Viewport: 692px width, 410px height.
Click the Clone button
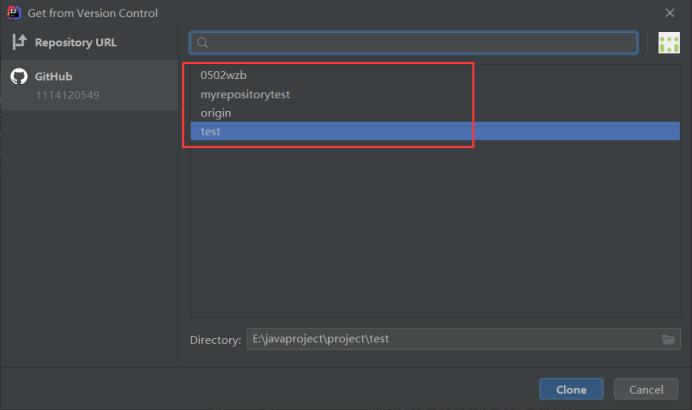click(x=571, y=389)
